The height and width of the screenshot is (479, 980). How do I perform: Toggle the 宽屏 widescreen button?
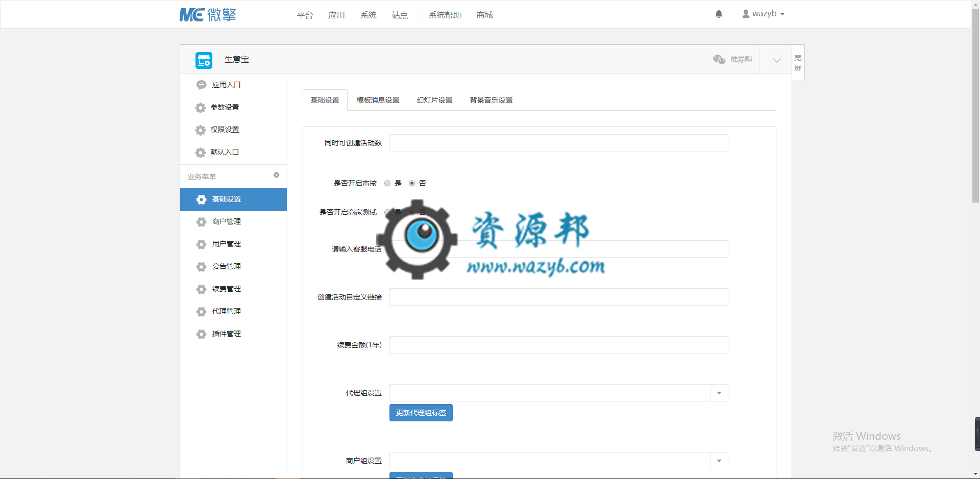(798, 63)
